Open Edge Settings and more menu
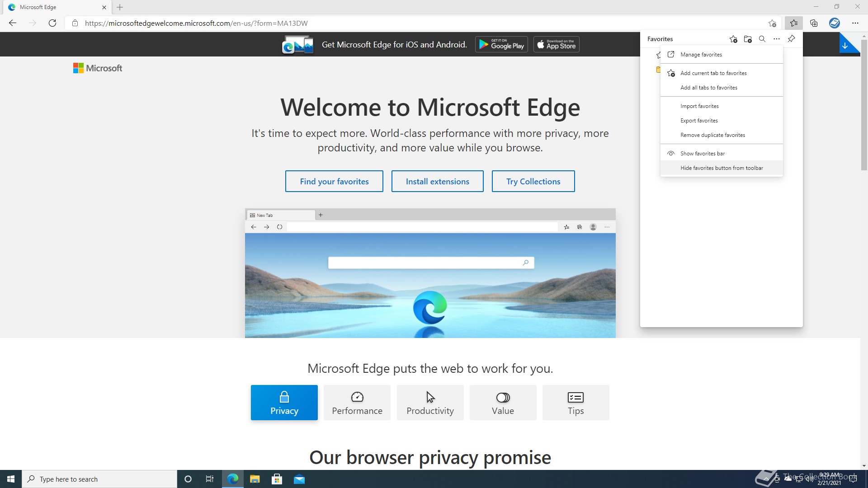Viewport: 868px width, 488px height. point(855,23)
